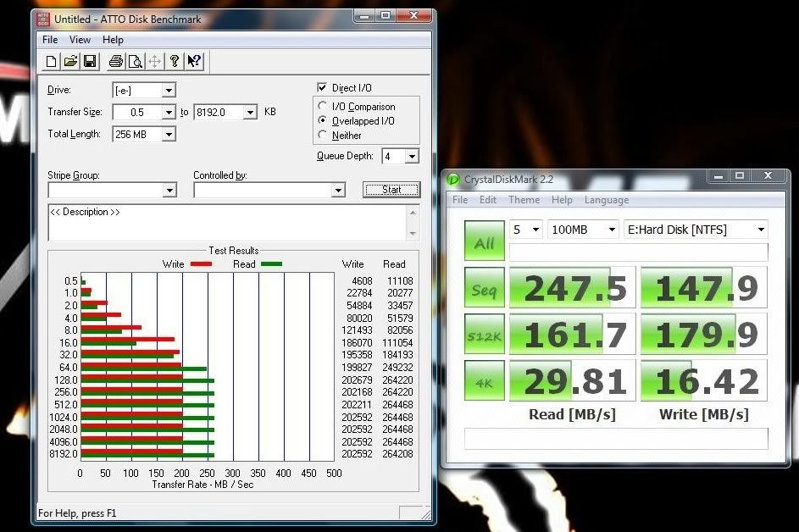
Task: Click the New file toolbar icon
Action: [x=52, y=61]
